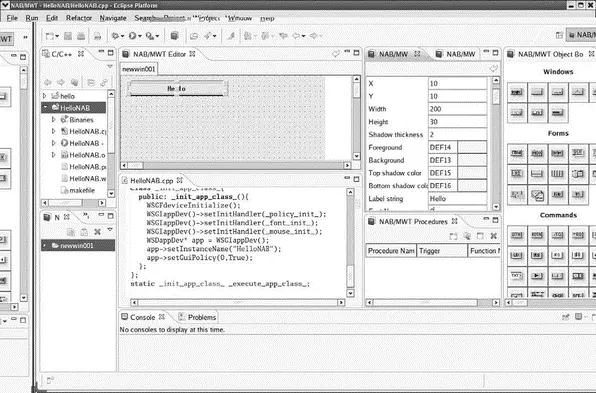Select first widget icon under Forms palette
Screen dimensions: 596x393
[517, 153]
